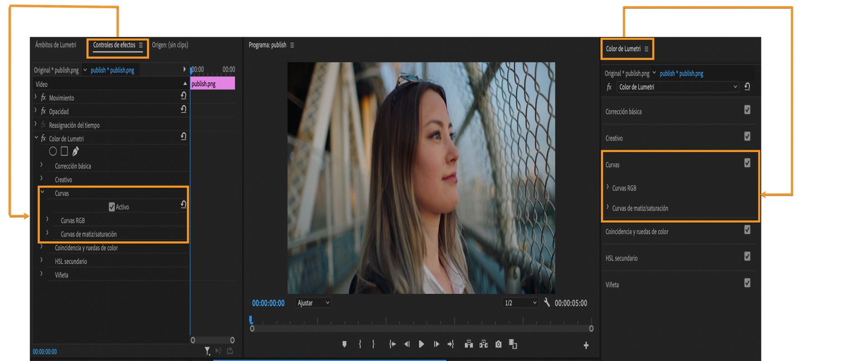Open the Origen: (sin clips) tab
The image size is (868, 361).
pos(170,45)
